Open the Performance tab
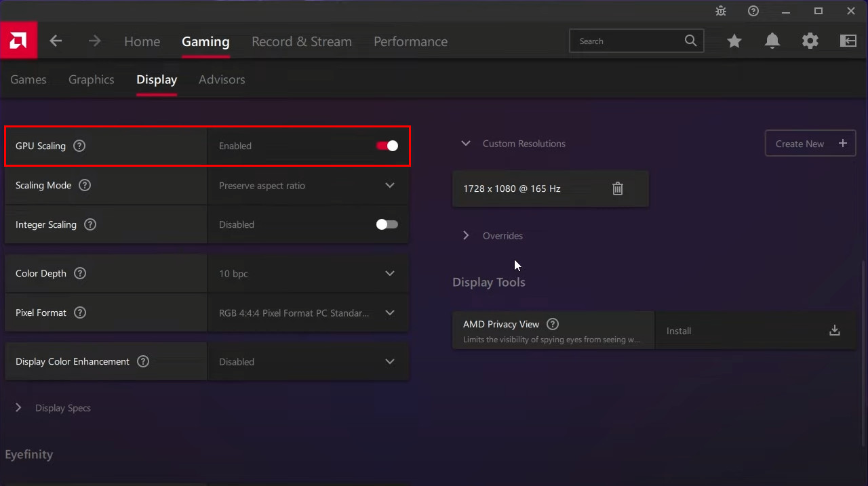Image resolution: width=868 pixels, height=486 pixels. click(410, 41)
